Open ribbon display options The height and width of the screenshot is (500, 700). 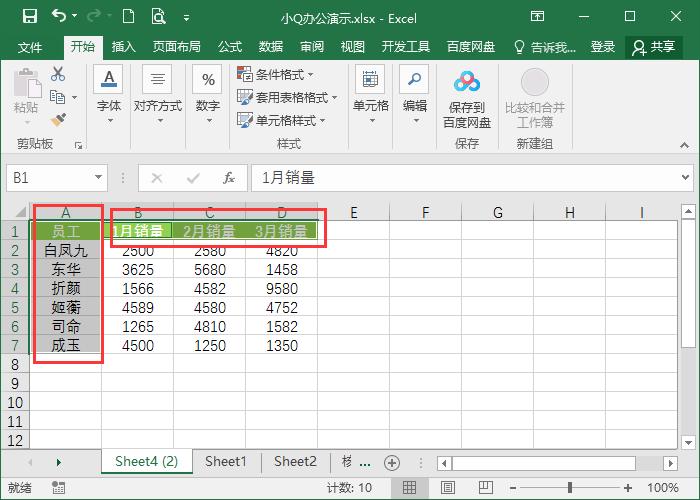537,17
